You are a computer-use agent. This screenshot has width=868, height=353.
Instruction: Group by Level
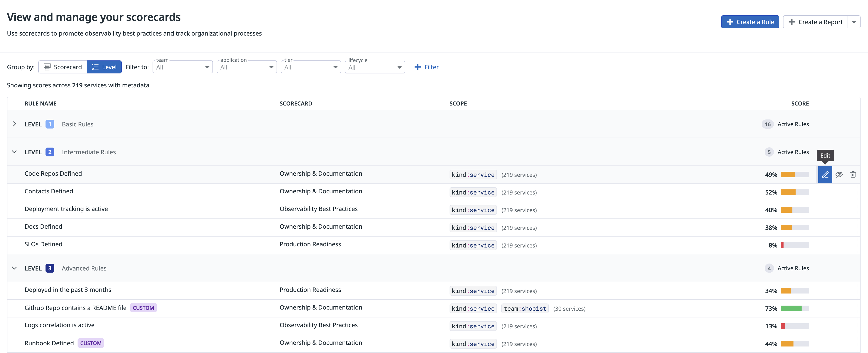[104, 67]
